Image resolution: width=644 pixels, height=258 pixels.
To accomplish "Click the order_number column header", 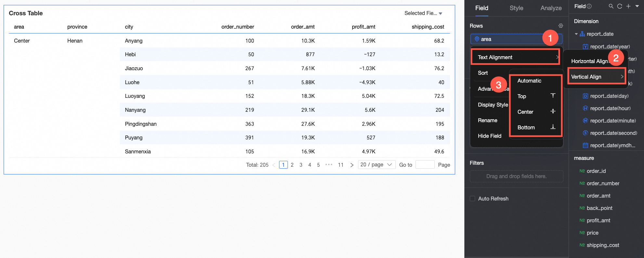I will point(238,27).
